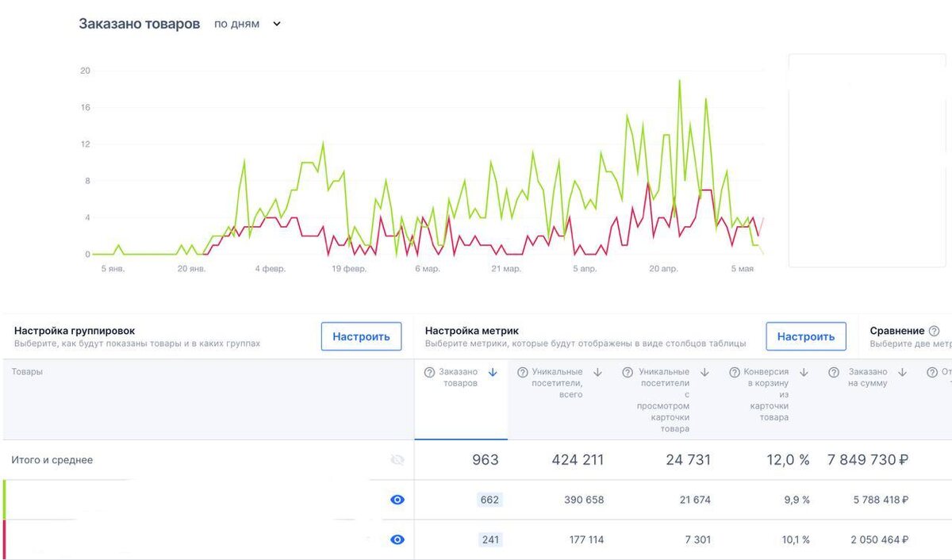952x560 pixels.
Task: Click green color bar of first product row
Action: [4, 500]
